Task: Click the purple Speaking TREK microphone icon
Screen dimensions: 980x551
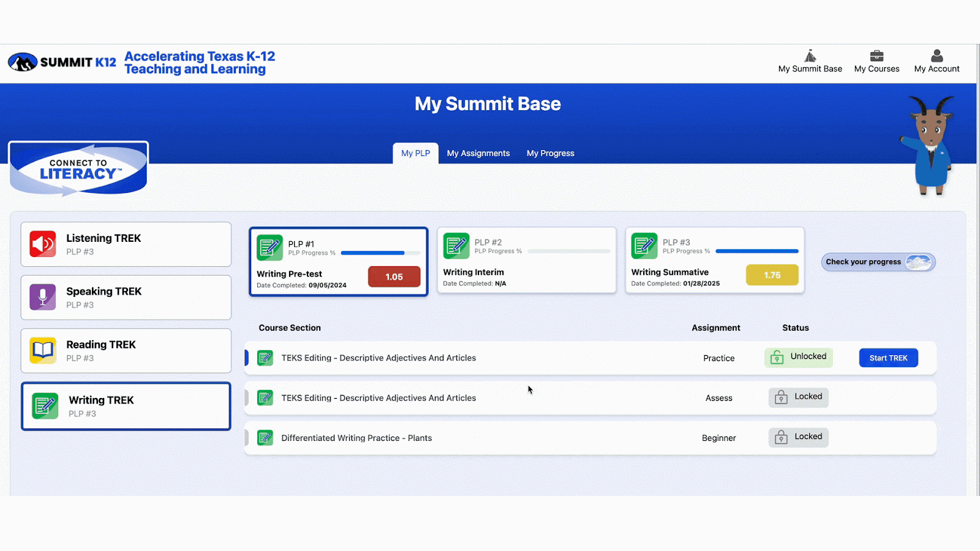Action: (x=43, y=298)
